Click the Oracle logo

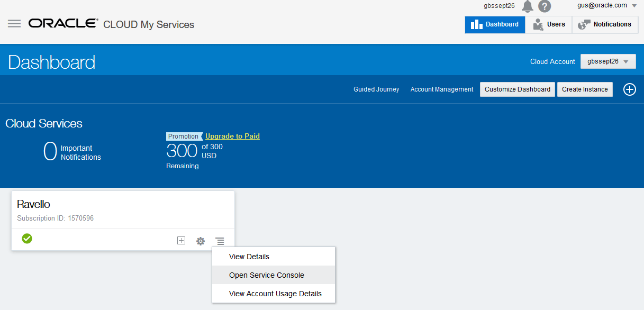coord(64,24)
